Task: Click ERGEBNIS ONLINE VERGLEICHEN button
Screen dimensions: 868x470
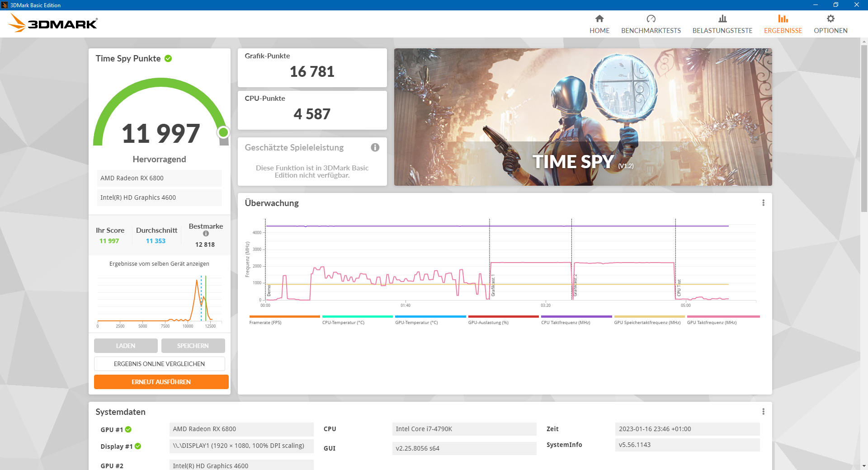Action: tap(160, 364)
